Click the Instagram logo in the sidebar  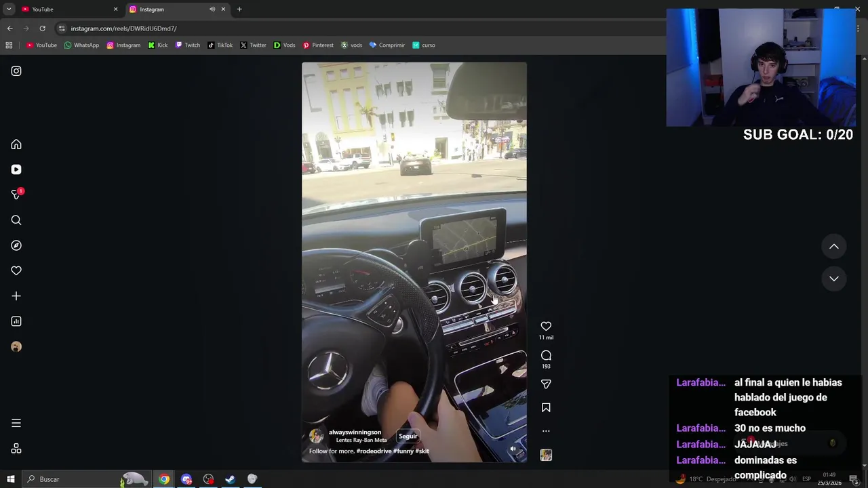pos(16,71)
